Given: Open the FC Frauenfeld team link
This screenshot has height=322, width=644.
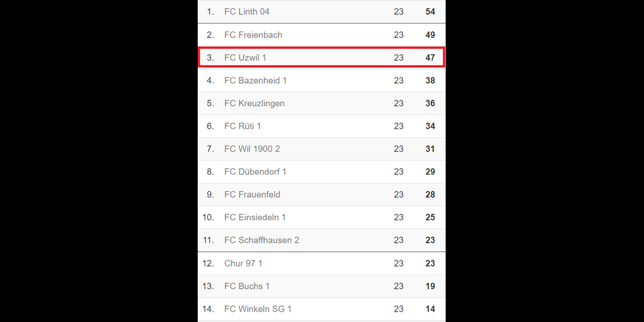Looking at the screenshot, I should tap(252, 194).
